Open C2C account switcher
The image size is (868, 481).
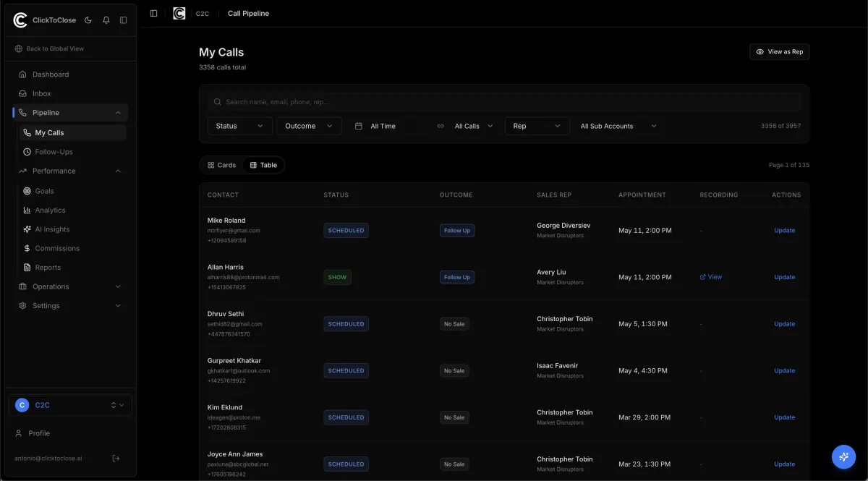click(x=70, y=405)
